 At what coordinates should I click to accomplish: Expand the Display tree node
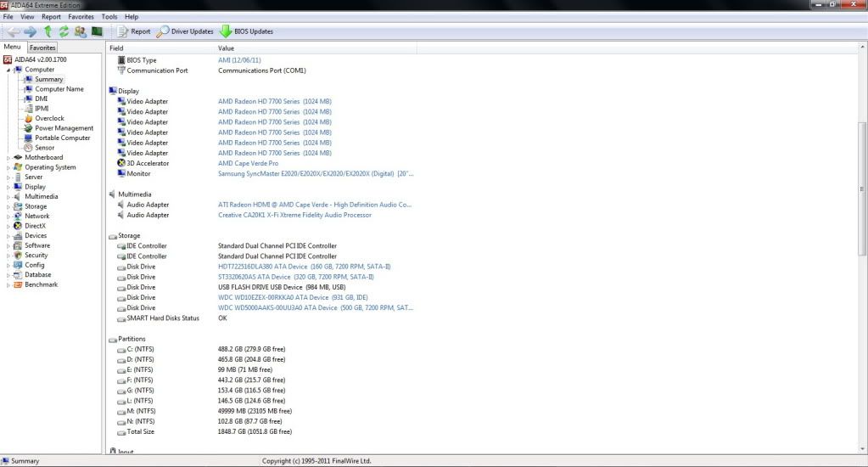click(8, 188)
